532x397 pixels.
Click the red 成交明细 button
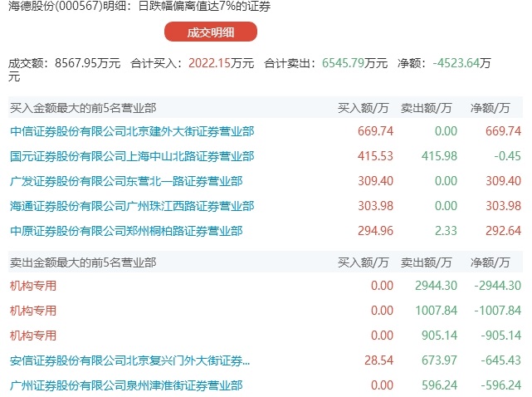pos(210,32)
